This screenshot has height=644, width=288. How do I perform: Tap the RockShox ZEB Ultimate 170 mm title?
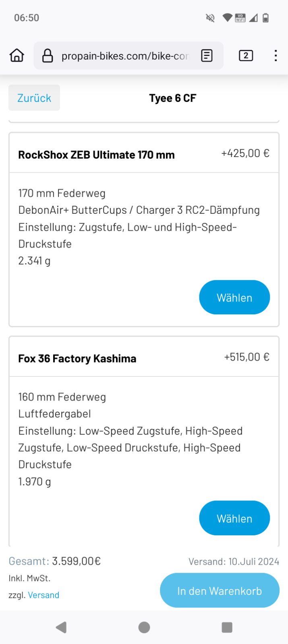point(96,155)
